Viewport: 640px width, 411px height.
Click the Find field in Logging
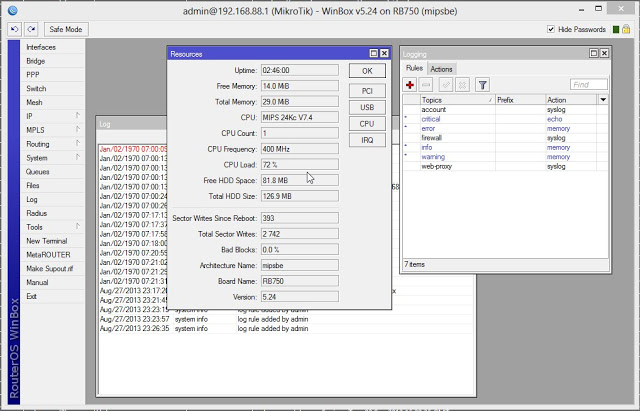click(x=589, y=84)
